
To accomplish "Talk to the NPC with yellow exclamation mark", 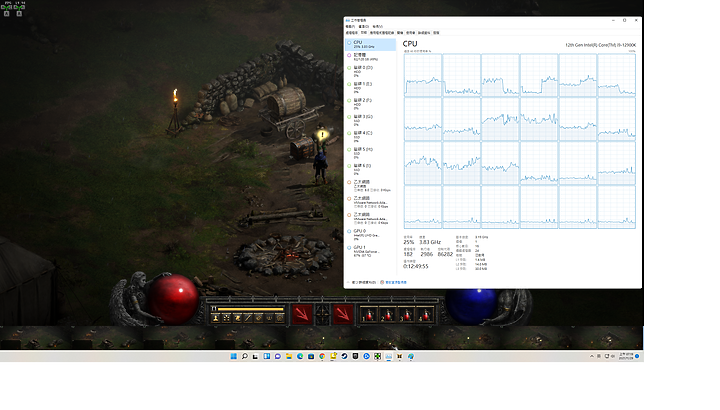I will [x=322, y=140].
